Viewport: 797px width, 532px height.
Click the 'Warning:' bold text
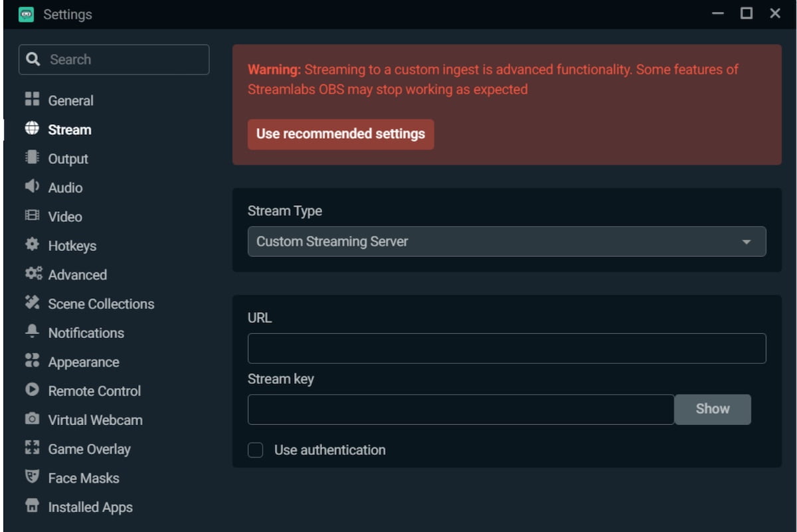274,69
